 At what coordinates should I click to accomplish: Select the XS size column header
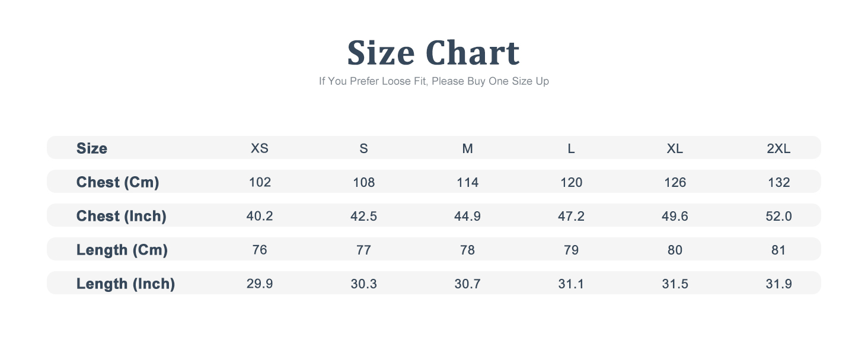(x=260, y=148)
